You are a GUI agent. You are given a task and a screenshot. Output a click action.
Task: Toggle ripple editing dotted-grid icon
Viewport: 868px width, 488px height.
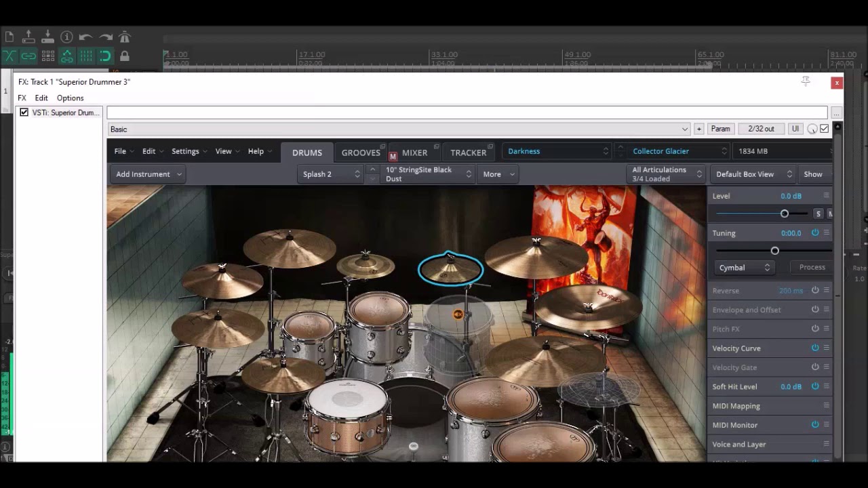click(x=47, y=56)
